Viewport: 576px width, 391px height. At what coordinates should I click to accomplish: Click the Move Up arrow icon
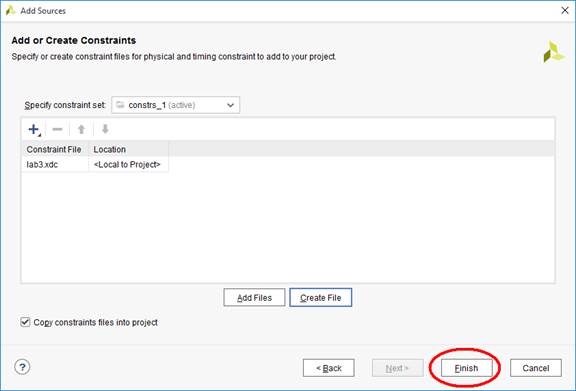[x=82, y=129]
